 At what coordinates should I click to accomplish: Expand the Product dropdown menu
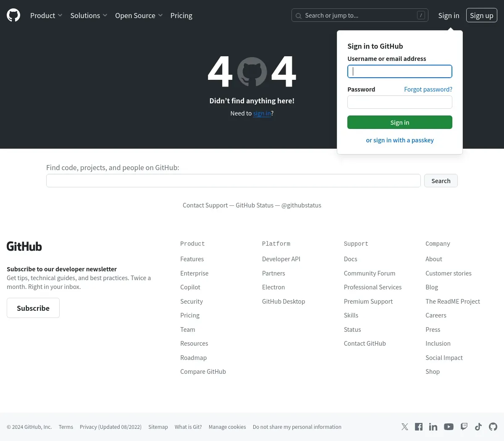click(x=46, y=16)
